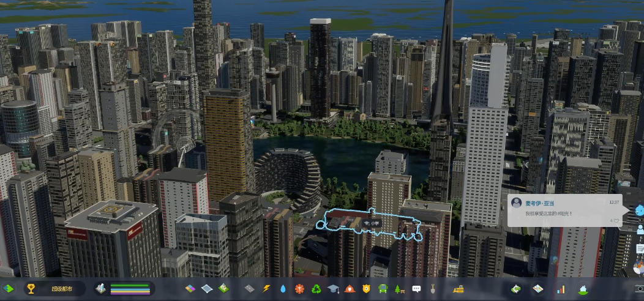
Task: Open the Water and sewage menu
Action: tap(283, 289)
